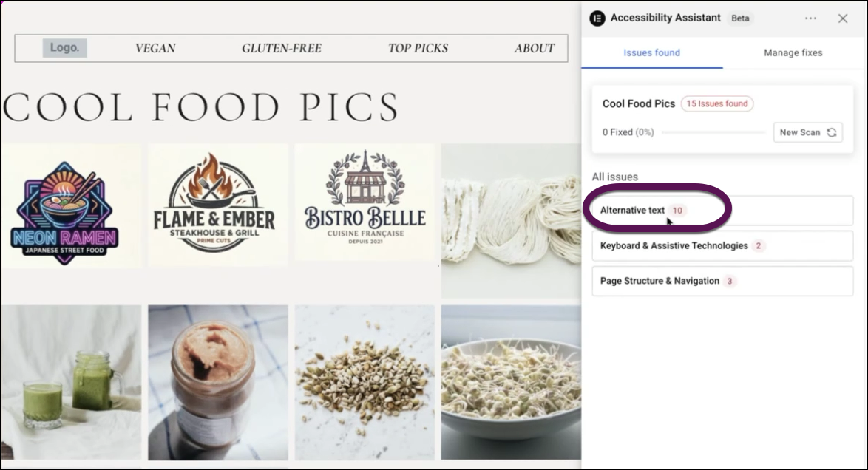Select the Flame & Ember steakhouse logo

[x=214, y=205]
